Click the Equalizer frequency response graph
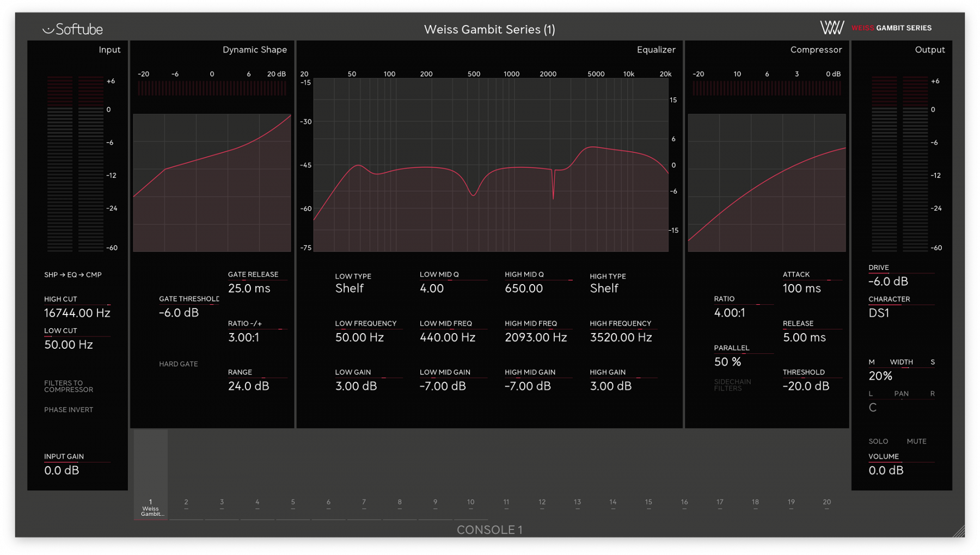 click(491, 165)
